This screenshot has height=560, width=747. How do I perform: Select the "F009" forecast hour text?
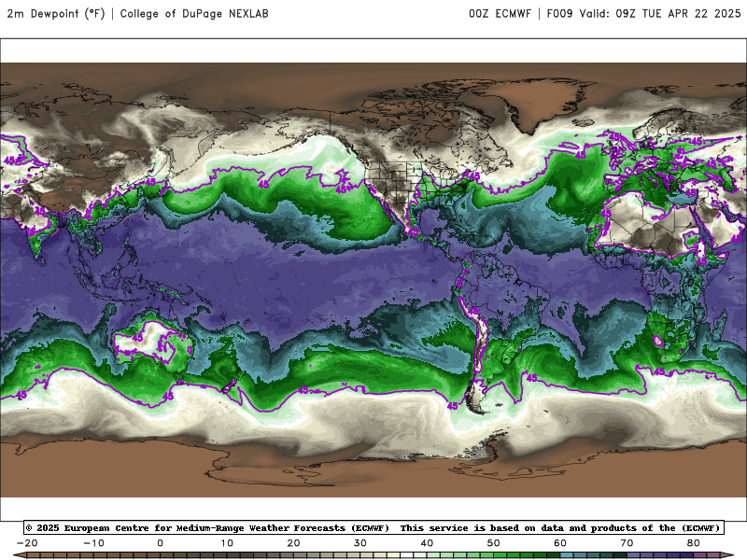[x=559, y=14]
